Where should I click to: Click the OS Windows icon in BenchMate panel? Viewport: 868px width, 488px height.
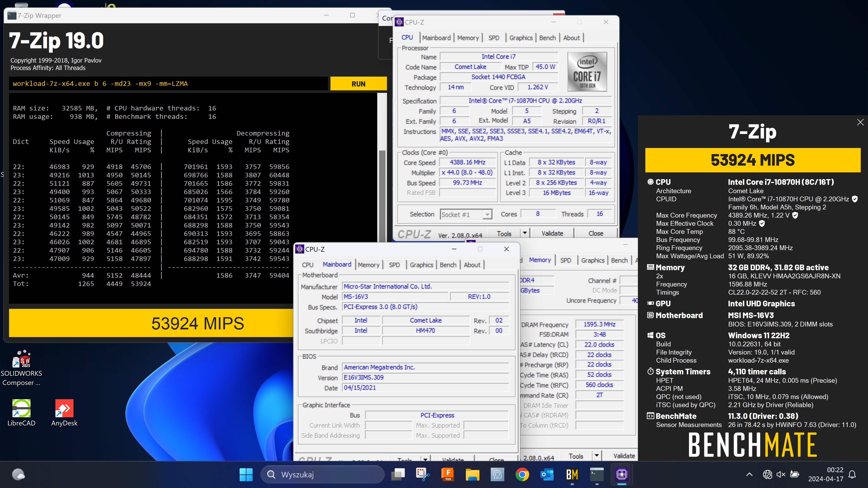coord(650,335)
